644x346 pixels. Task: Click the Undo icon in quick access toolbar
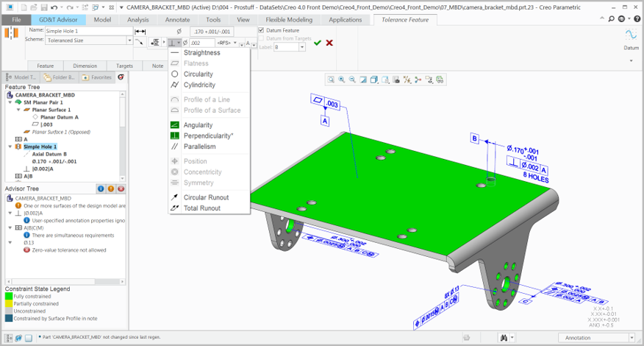(x=54, y=7)
